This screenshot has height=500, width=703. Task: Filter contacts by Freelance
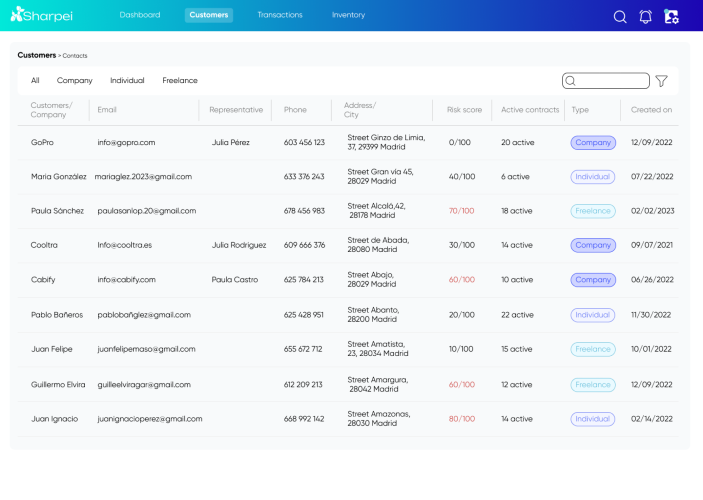[x=180, y=80]
